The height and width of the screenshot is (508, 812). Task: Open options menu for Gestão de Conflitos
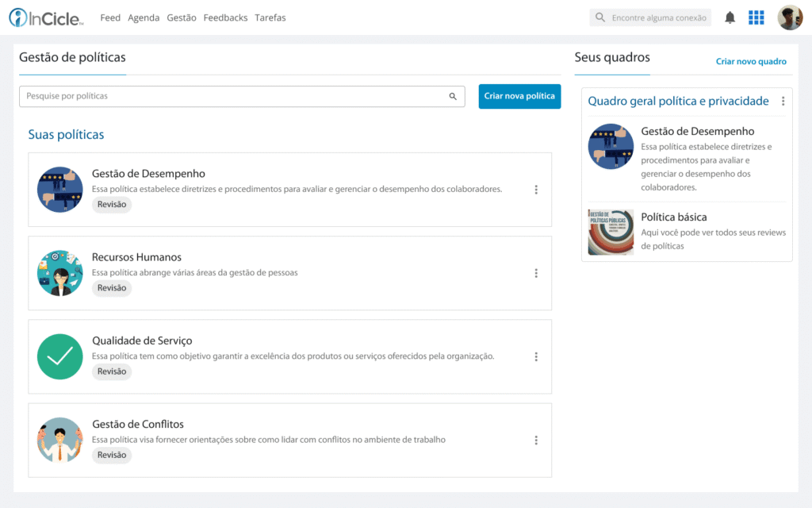click(x=536, y=440)
